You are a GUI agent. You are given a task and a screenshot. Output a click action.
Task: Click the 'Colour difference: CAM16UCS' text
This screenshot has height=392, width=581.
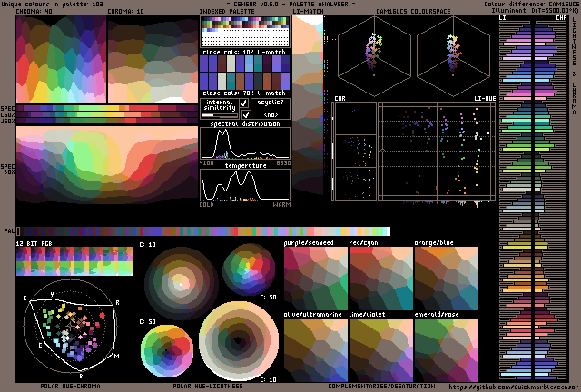(x=531, y=4)
